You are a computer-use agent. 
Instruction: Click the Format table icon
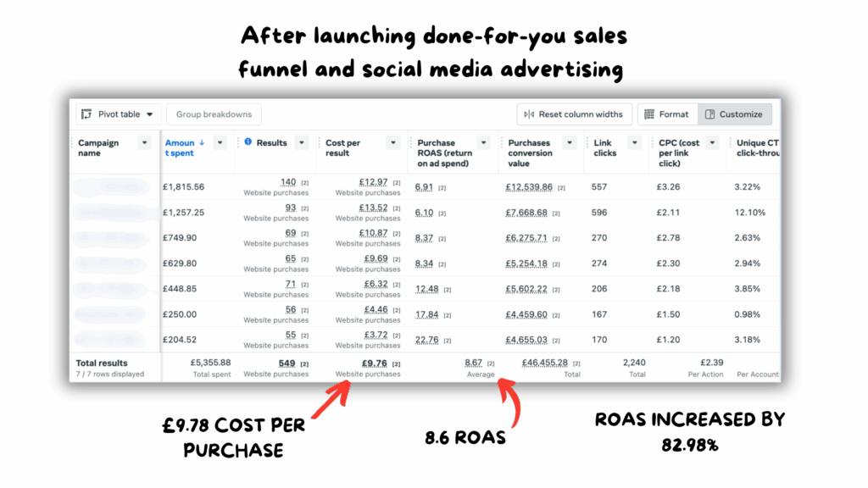pyautogui.click(x=649, y=114)
